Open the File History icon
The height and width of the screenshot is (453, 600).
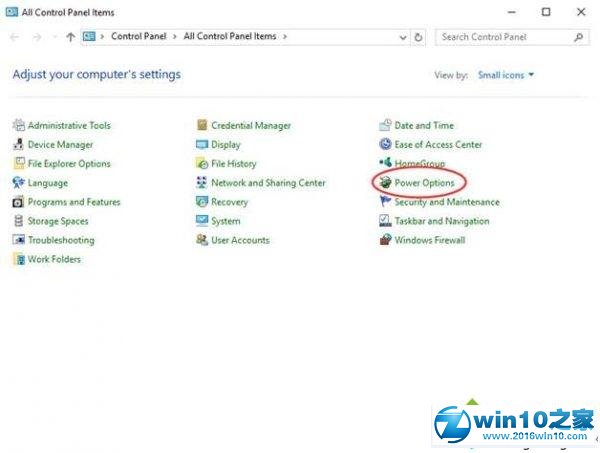pos(202,164)
